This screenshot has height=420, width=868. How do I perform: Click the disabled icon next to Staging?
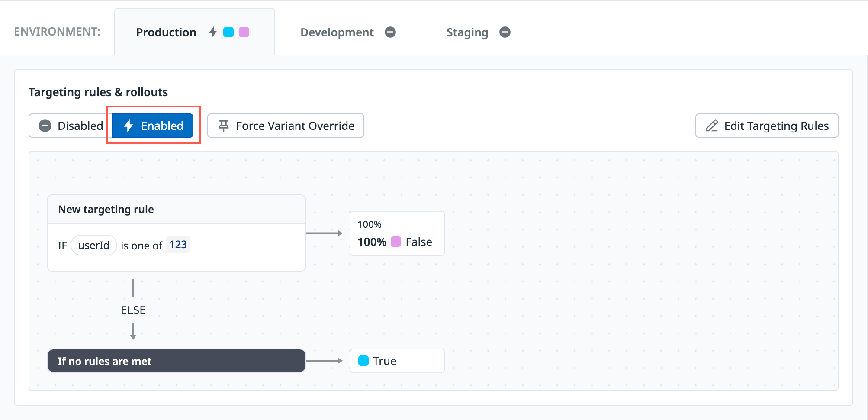[505, 32]
